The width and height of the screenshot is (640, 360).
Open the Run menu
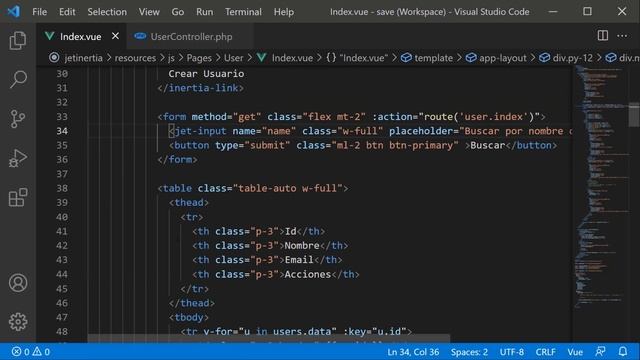(x=204, y=12)
